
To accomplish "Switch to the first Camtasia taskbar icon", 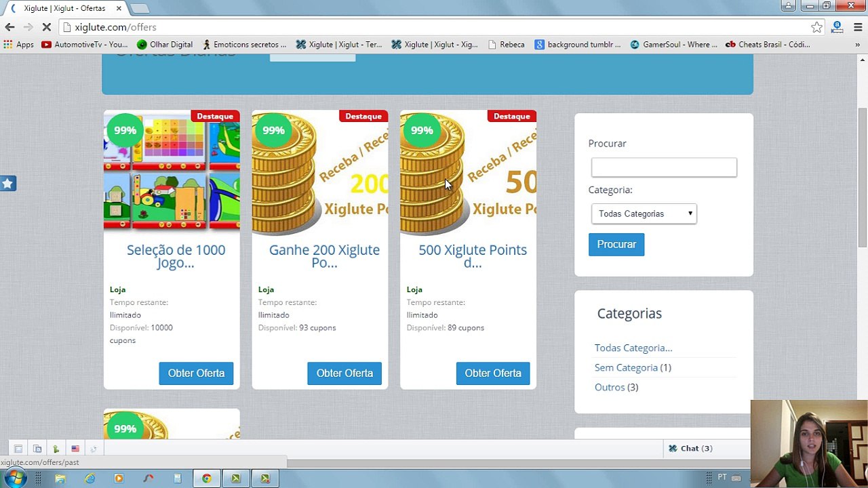I will pos(235,479).
